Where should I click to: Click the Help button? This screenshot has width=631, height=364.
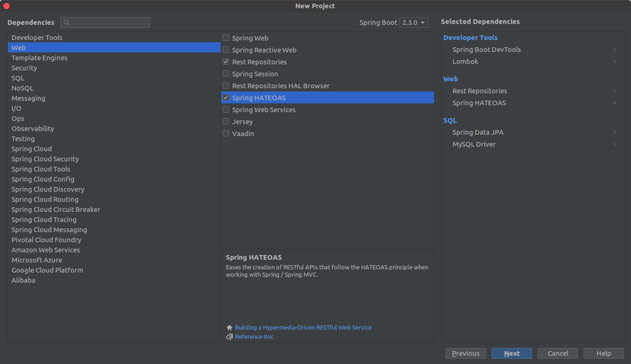[604, 353]
